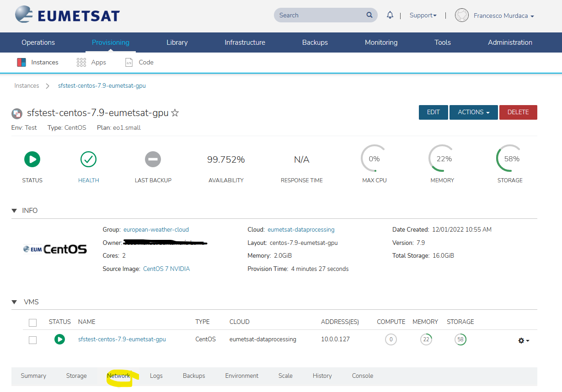The height and width of the screenshot is (392, 562).
Task: Open the eumetsat-dataprocessing cloud link
Action: point(301,230)
